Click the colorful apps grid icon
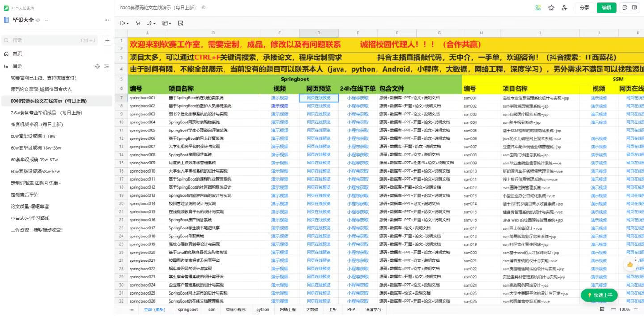The image size is (644, 316). [538, 8]
